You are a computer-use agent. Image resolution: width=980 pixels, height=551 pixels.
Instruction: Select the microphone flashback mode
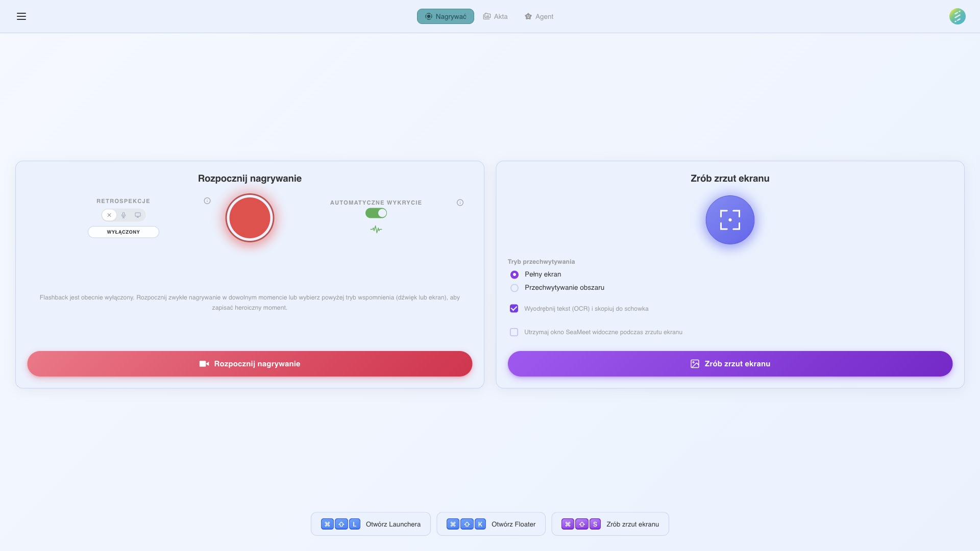[123, 215]
